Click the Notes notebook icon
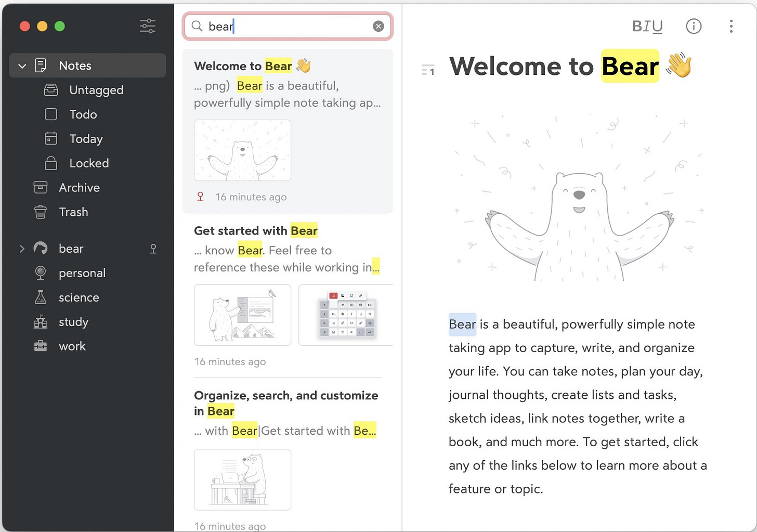Screen dimensions: 757x532 coord(41,66)
